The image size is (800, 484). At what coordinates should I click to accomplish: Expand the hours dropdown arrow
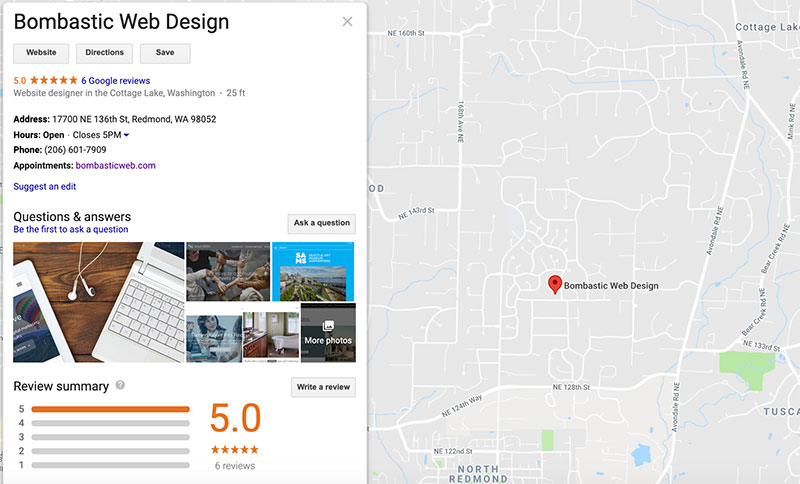click(127, 135)
